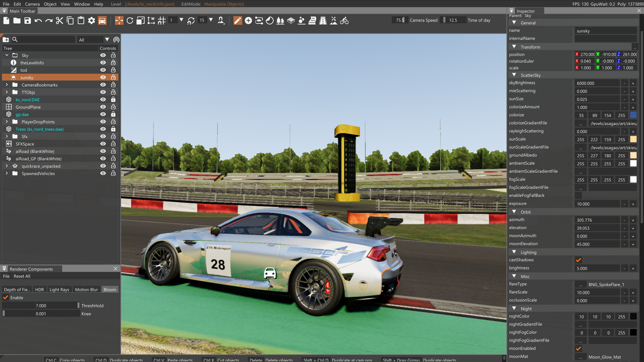Switch to the Light Rays tab
Viewport: 644px width, 362px height.
point(59,290)
